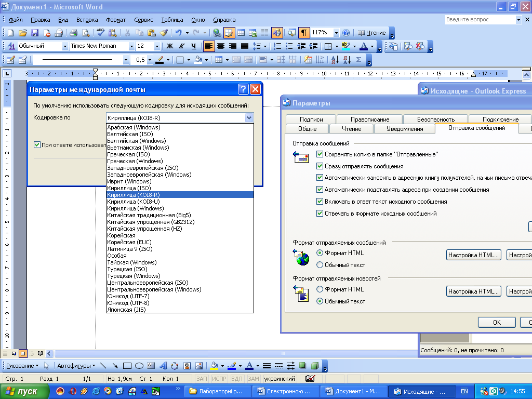The height and width of the screenshot is (399, 532).
Task: Select the Arrow drawing tool
Action: pyautogui.click(x=115, y=366)
